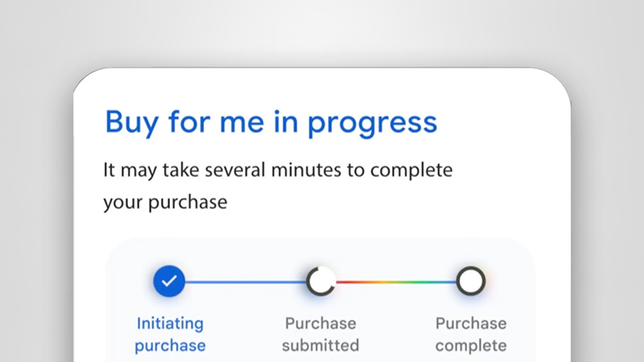Click the word 'Buy' in the title
644x362 pixels.
tap(131, 123)
